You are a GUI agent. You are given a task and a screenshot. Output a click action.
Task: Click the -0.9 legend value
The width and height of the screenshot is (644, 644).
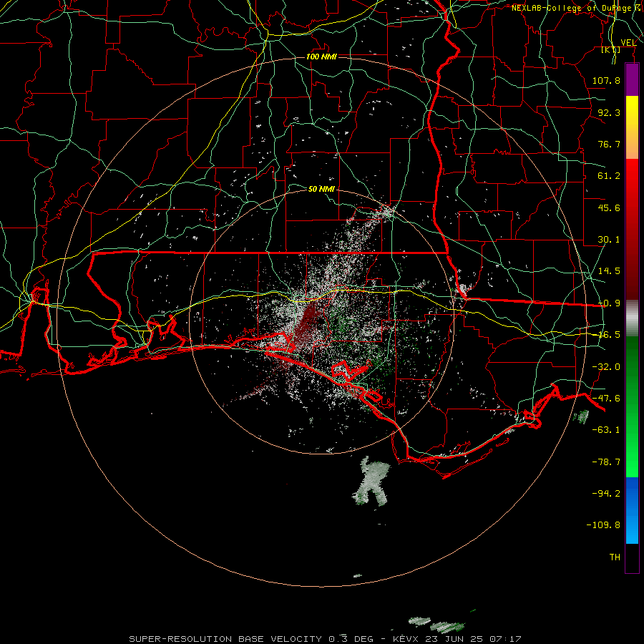tap(609, 303)
